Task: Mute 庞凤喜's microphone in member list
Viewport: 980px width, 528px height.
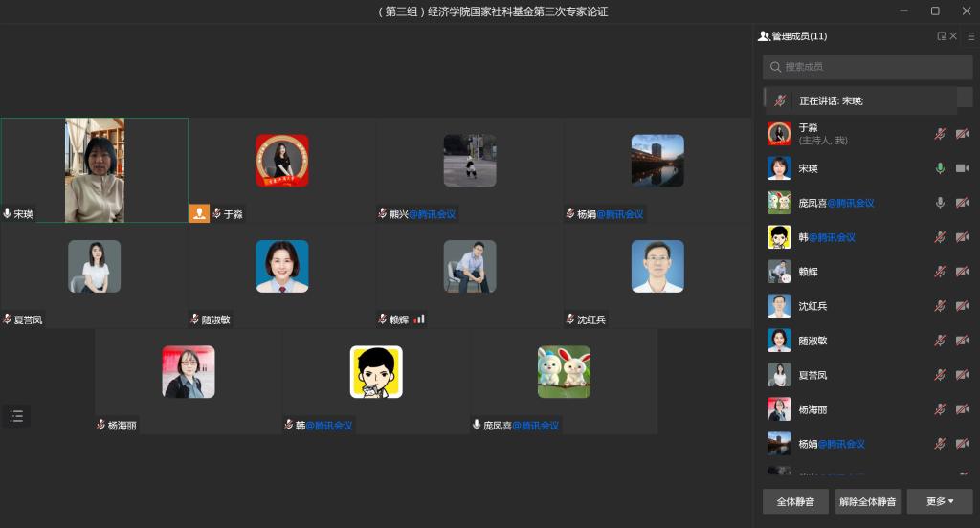Action: click(x=940, y=203)
